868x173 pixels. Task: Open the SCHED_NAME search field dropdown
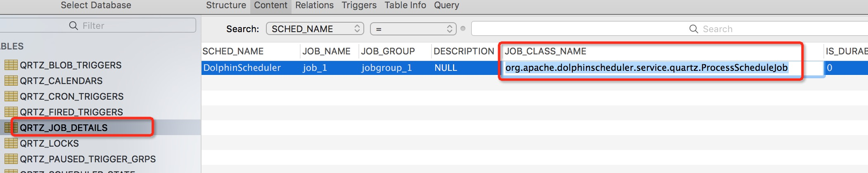[315, 29]
